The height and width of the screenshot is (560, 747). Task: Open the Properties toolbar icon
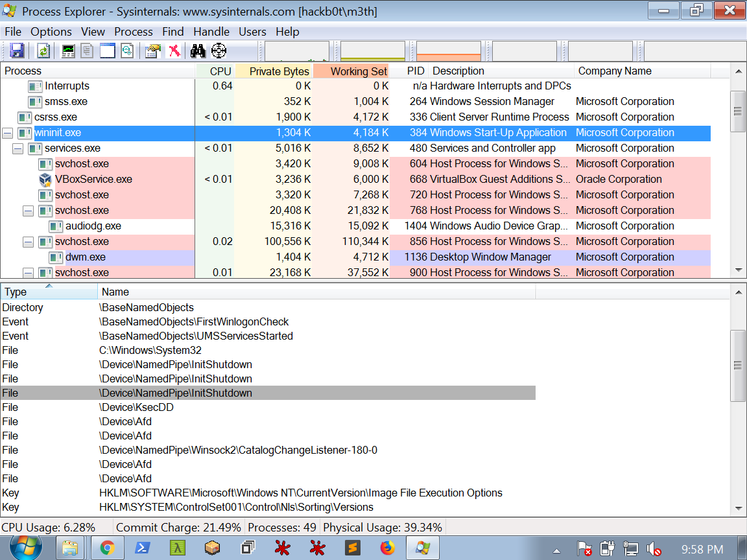[x=153, y=51]
